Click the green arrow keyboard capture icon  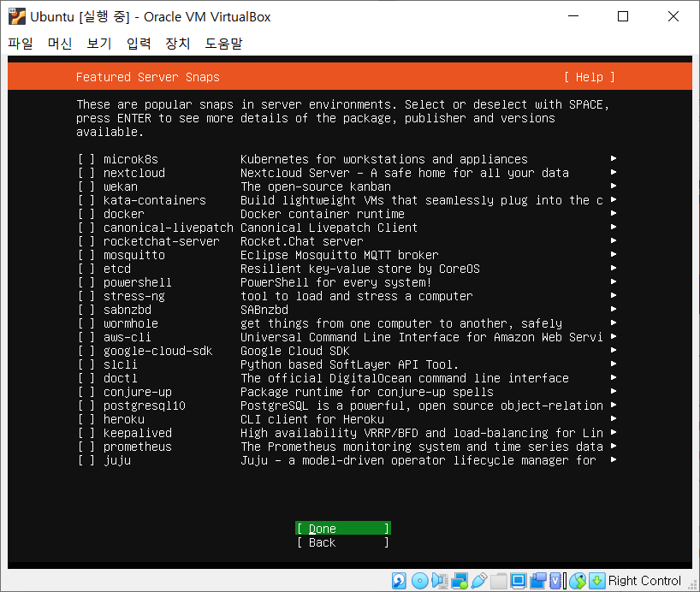[x=596, y=580]
